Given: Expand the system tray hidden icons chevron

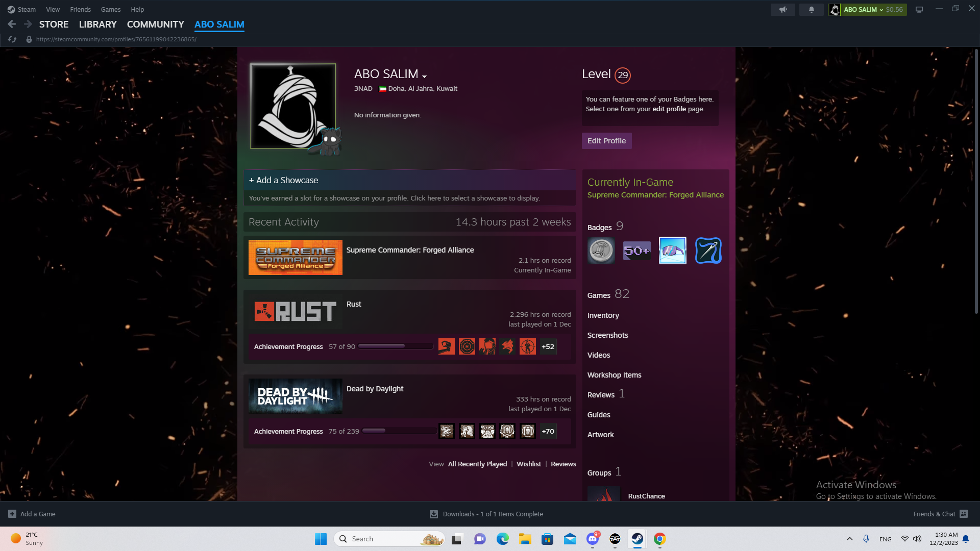Looking at the screenshot, I should 850,539.
